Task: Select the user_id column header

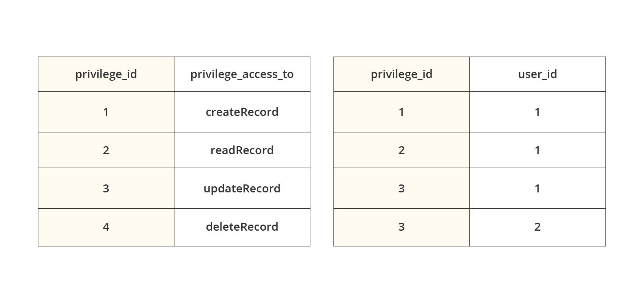Action: (x=538, y=74)
